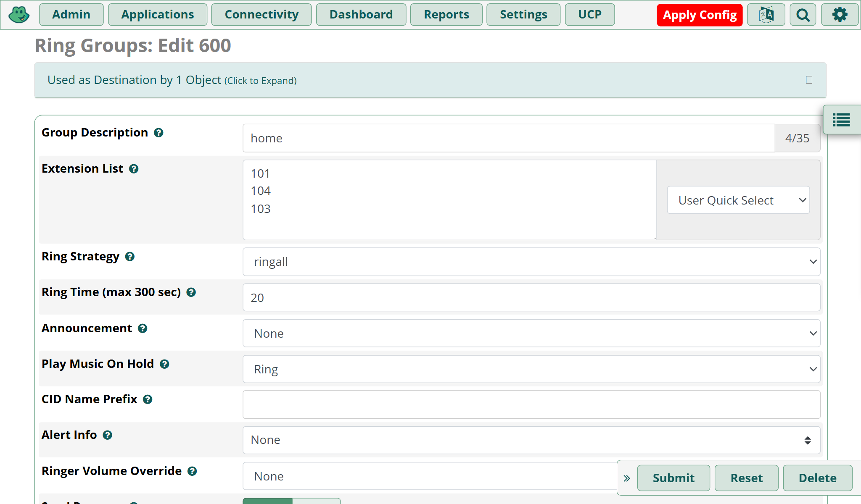Open the Ringer Volume Override dropdown
The image size is (861, 504).
[x=430, y=476]
